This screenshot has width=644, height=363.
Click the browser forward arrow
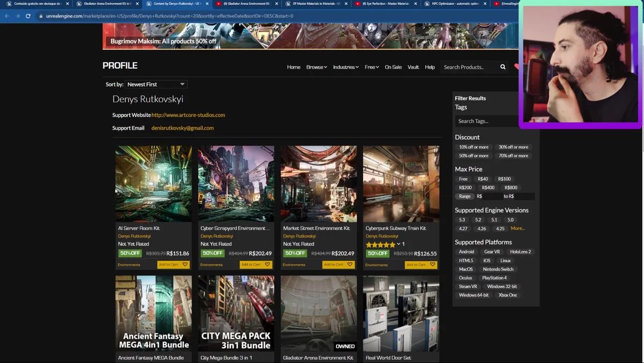[18, 16]
